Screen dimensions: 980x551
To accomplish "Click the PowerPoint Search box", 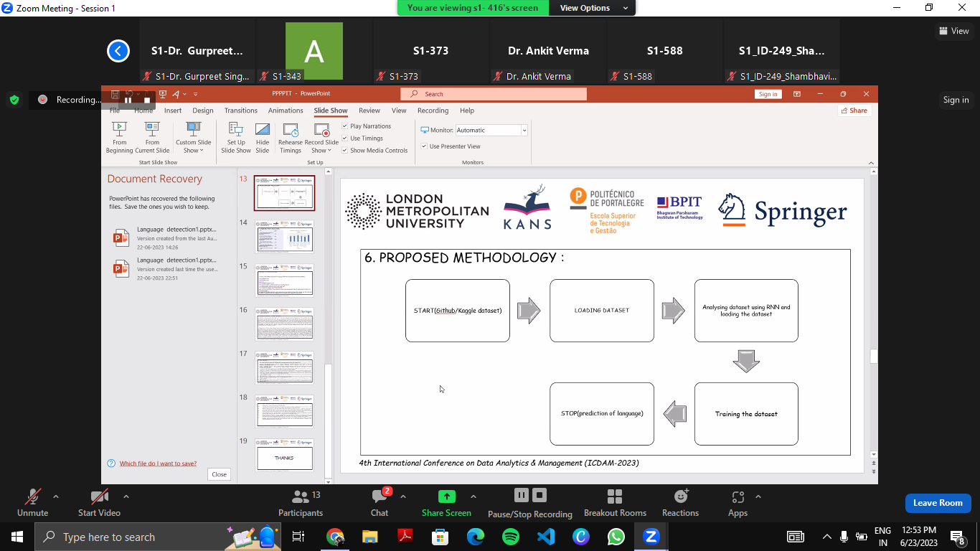I will coord(494,94).
